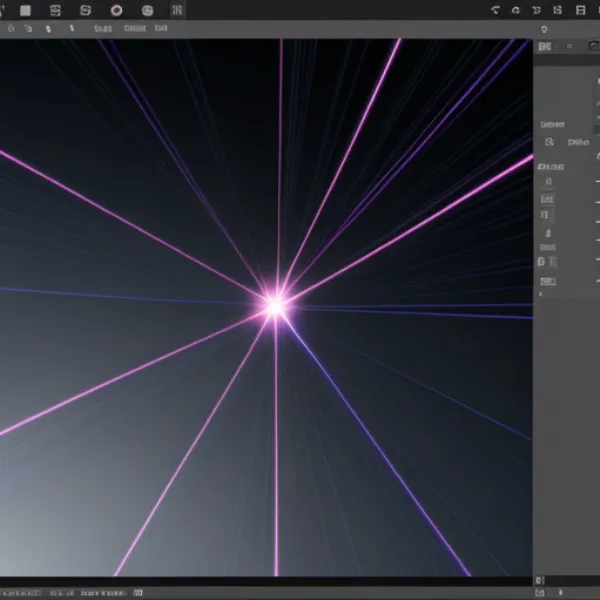Click the circular refresh icon at top right
The width and height of the screenshot is (600, 600).
[515, 10]
